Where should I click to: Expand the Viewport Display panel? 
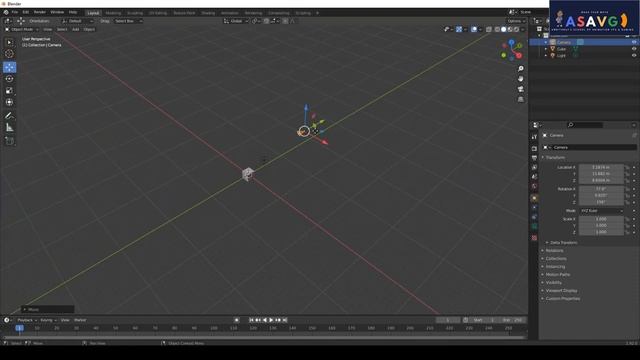tap(561, 290)
